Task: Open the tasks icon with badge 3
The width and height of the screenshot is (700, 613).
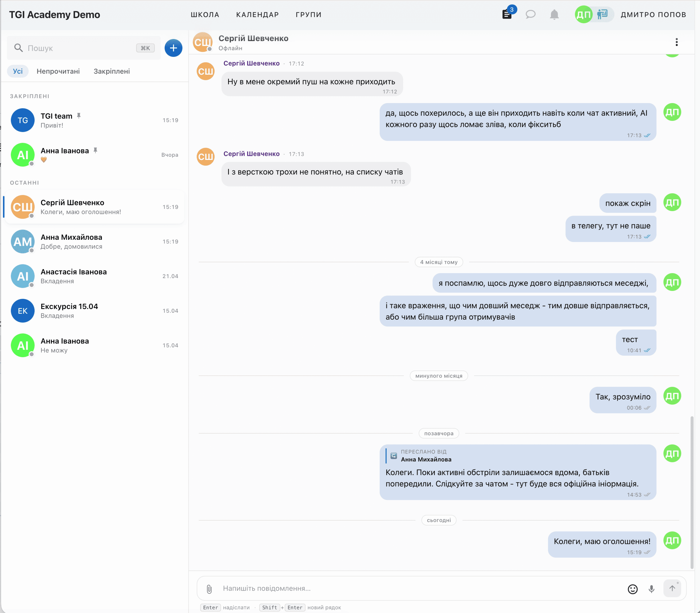Action: click(x=507, y=14)
